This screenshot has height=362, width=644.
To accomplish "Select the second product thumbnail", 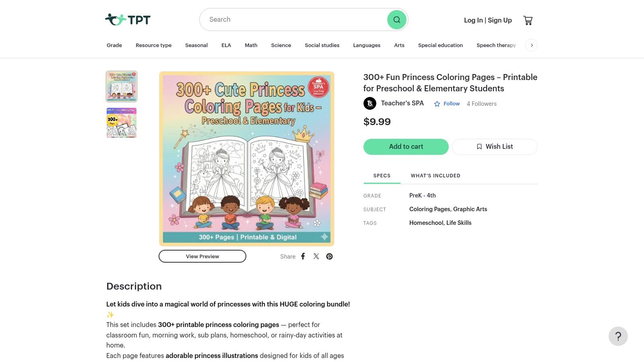I will click(x=121, y=123).
